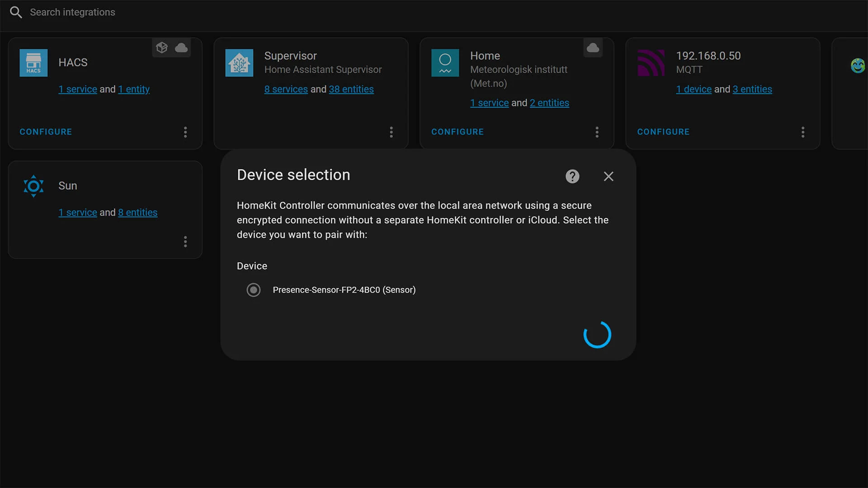Open HACS 1 service link
The width and height of the screenshot is (868, 488).
coord(78,89)
